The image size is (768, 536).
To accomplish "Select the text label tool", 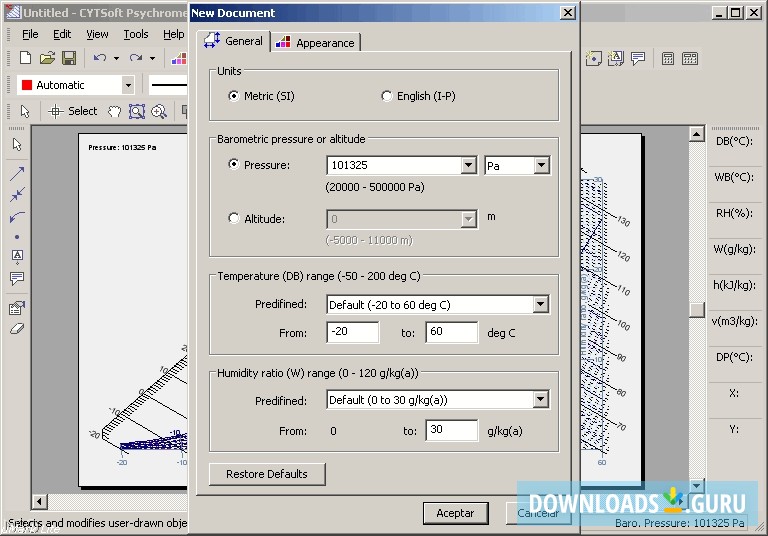I will click(x=17, y=256).
